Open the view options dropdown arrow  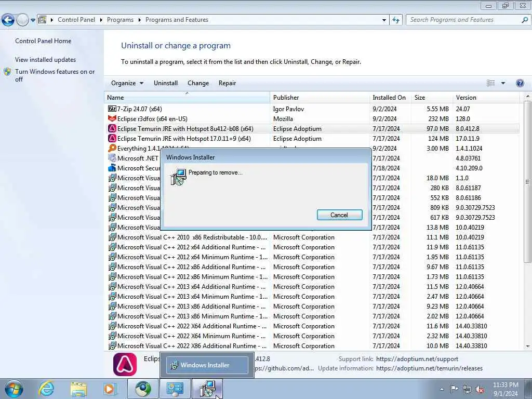click(503, 83)
